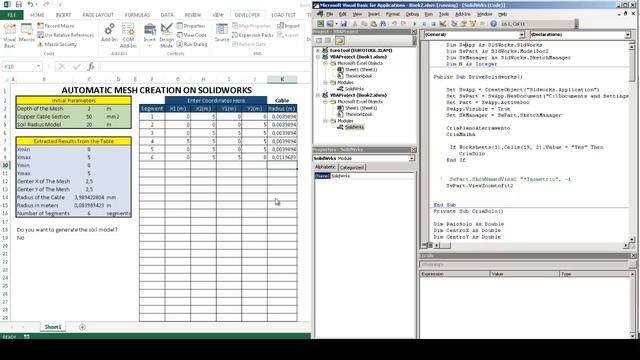Toggle Use Relative References
Screen dimensions: 640x360
pyautogui.click(x=65, y=35)
